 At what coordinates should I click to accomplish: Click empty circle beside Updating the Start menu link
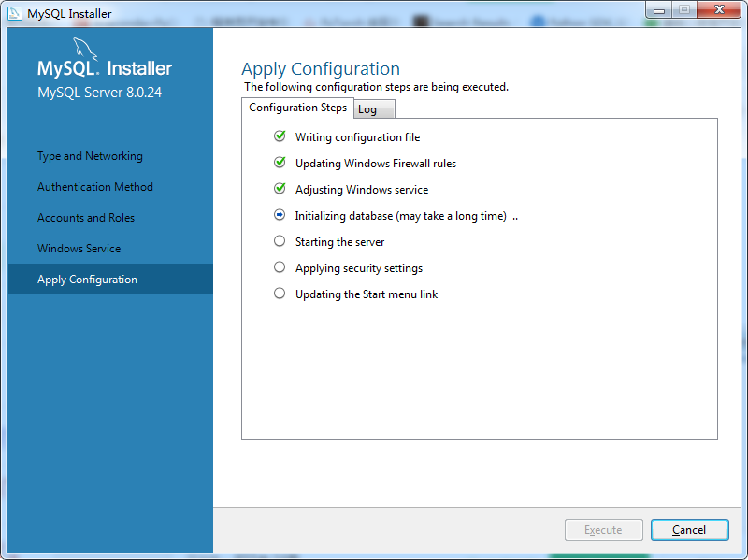(x=280, y=294)
